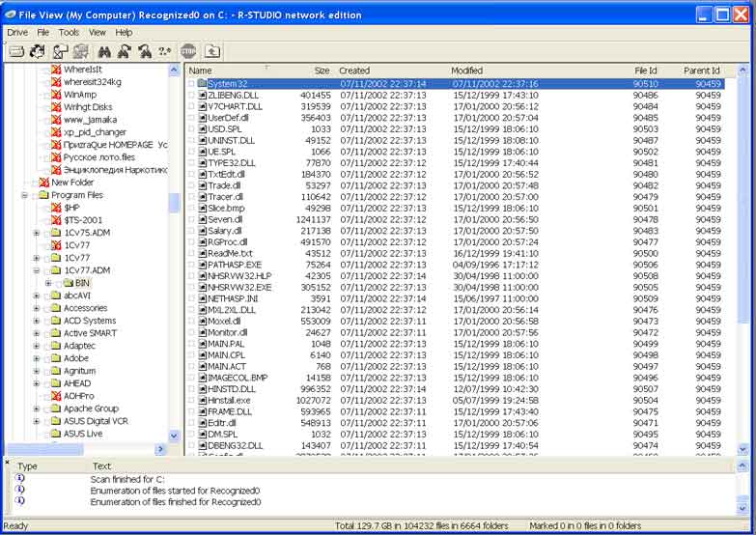Click the deleted-folder icon beside AOHPro
The height and width of the screenshot is (535, 756).
(56, 396)
